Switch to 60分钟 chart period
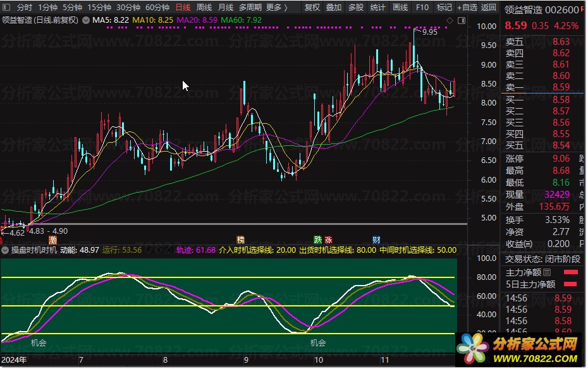The width and height of the screenshot is (588, 369). pos(157,7)
